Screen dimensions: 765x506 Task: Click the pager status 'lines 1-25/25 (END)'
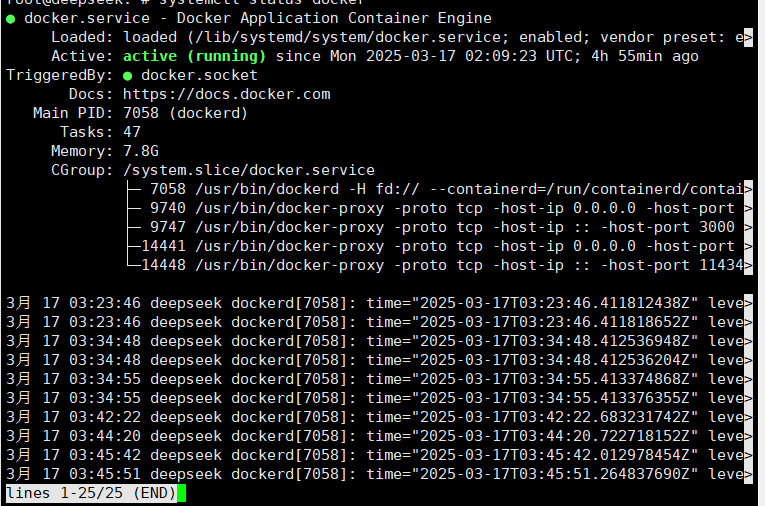pos(91,493)
